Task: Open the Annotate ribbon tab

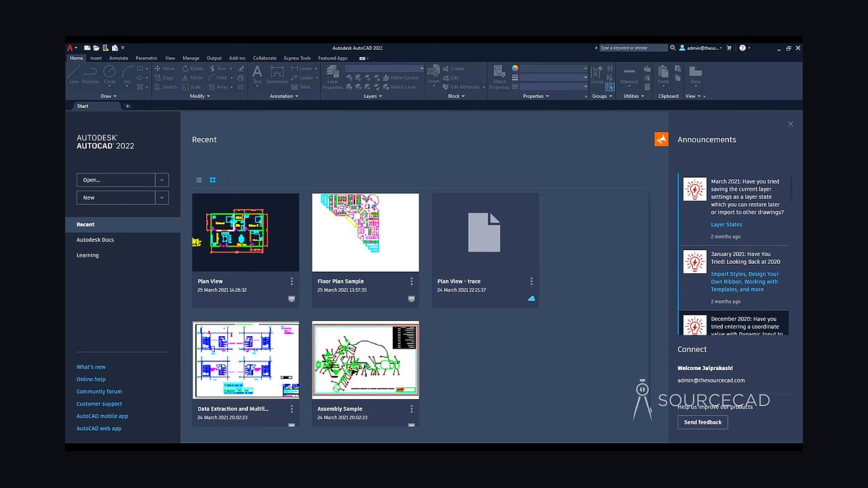Action: 119,58
